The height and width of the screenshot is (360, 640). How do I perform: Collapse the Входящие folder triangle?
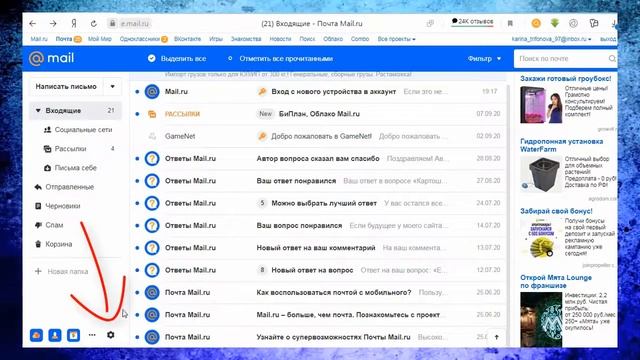[x=38, y=110]
